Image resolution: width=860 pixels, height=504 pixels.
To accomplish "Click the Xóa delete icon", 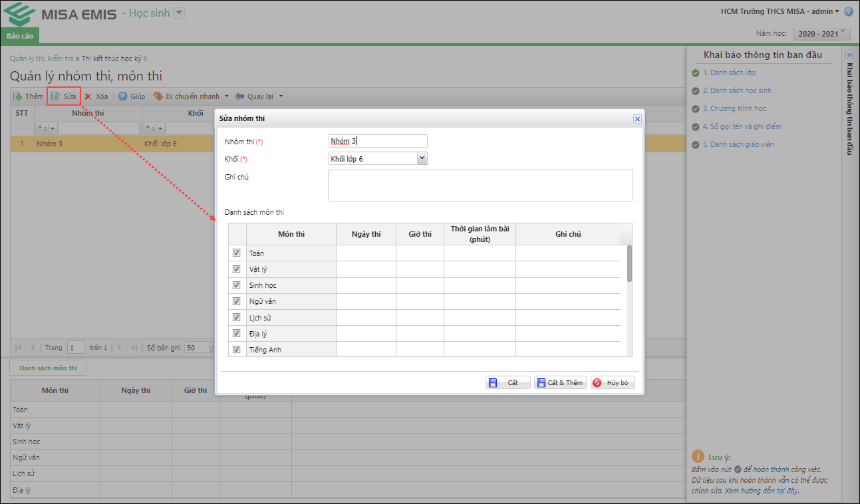I will click(88, 96).
